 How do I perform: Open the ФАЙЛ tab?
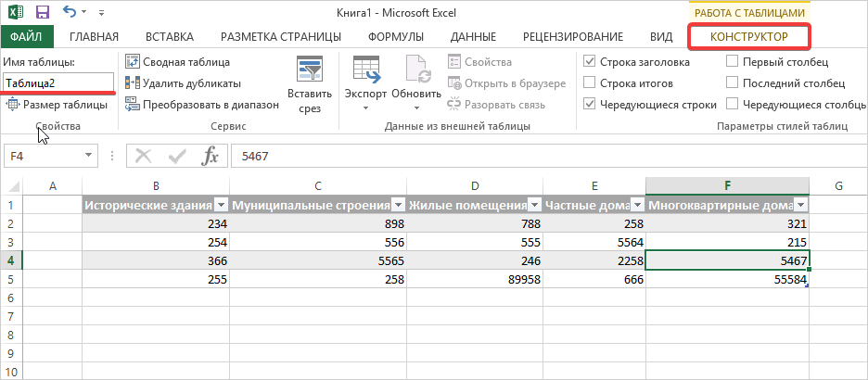tap(27, 36)
